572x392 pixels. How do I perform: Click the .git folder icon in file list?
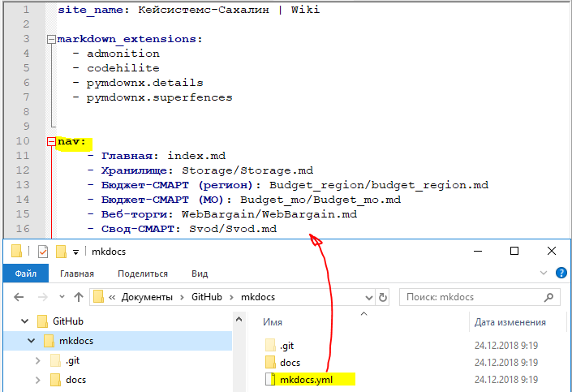point(270,345)
